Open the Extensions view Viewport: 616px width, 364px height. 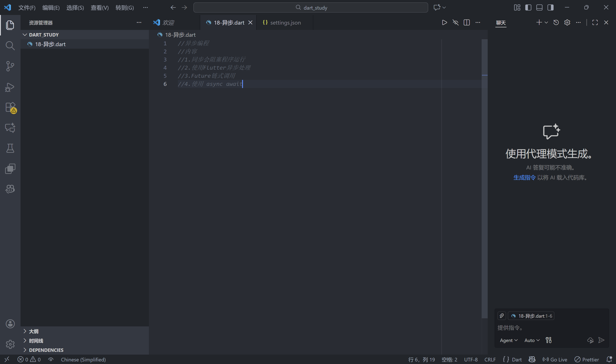pyautogui.click(x=10, y=107)
